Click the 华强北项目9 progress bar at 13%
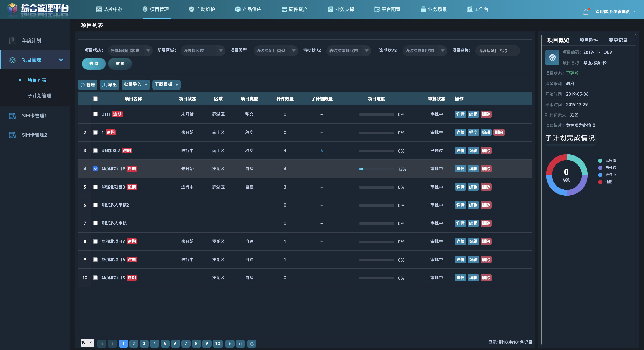644x350 pixels. 376,169
